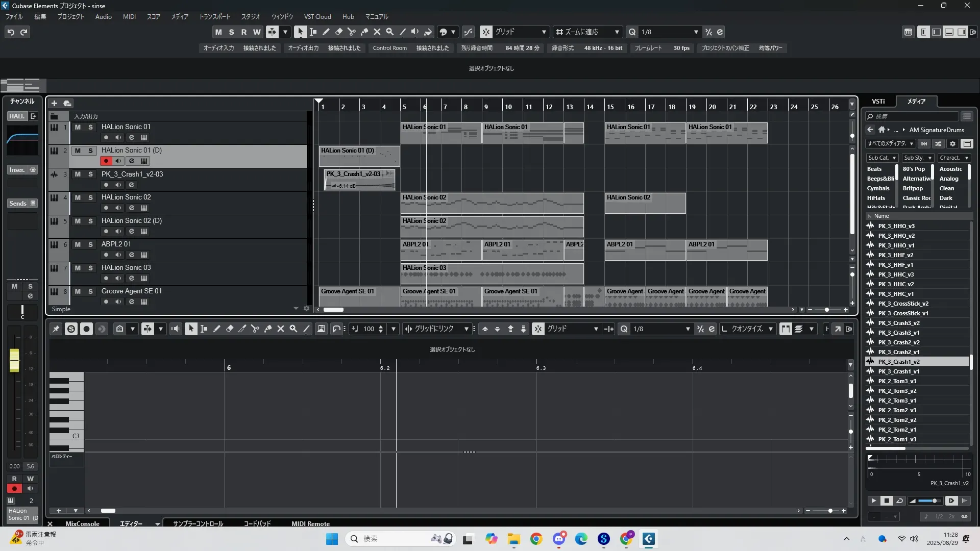Open the Sub Cat. filter dropdown
Viewport: 980px width, 551px height.
tap(882, 158)
